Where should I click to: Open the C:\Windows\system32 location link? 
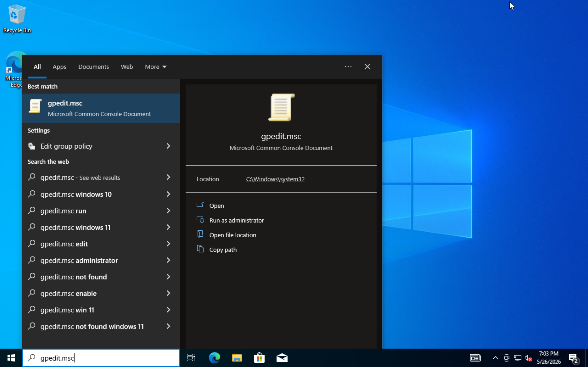click(275, 179)
